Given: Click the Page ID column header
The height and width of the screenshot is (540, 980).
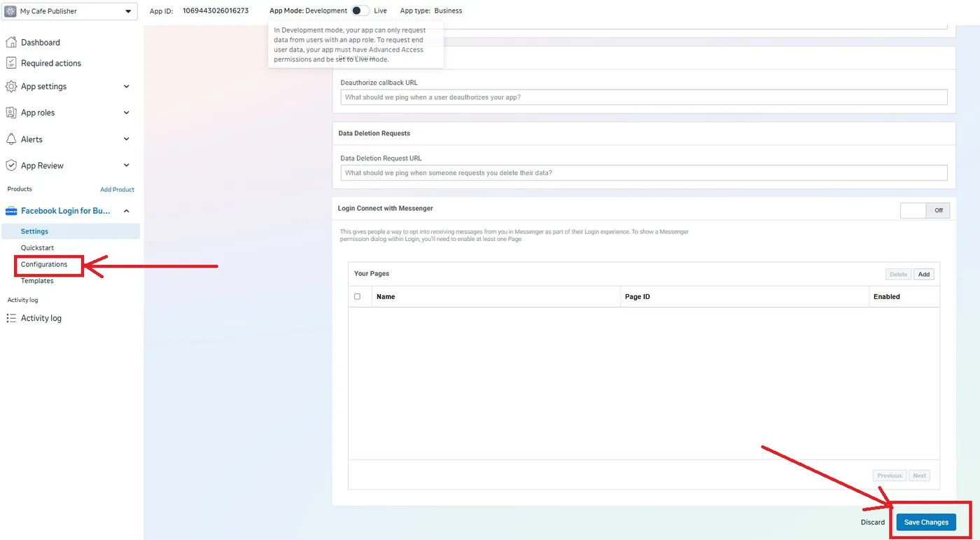Looking at the screenshot, I should [638, 297].
